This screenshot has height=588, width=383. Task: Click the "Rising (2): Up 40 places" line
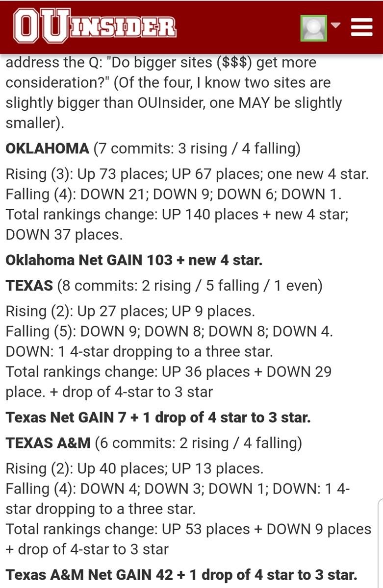coord(134,468)
